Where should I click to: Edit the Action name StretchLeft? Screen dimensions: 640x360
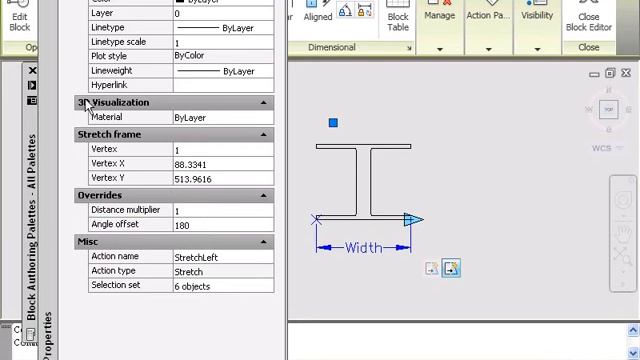tap(223, 257)
